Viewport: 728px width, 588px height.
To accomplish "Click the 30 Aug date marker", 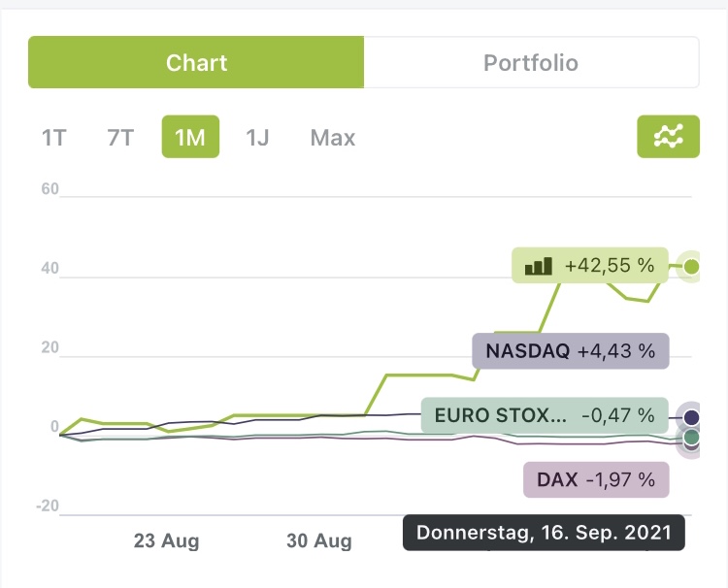I will (318, 541).
